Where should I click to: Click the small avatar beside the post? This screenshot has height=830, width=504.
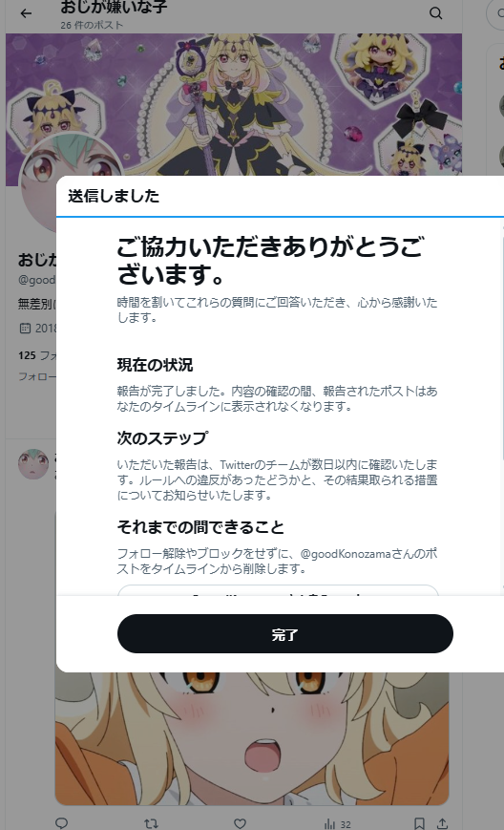(33, 464)
